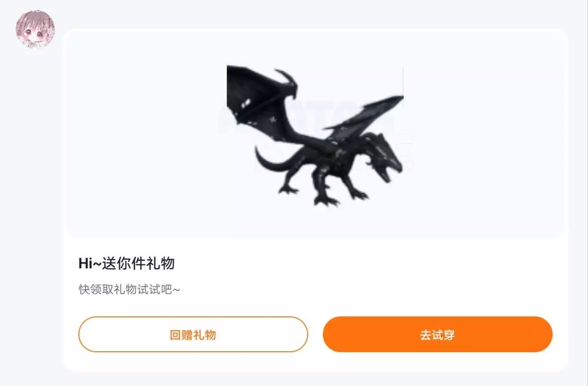Open the sender's anime avatar profile

35,29
